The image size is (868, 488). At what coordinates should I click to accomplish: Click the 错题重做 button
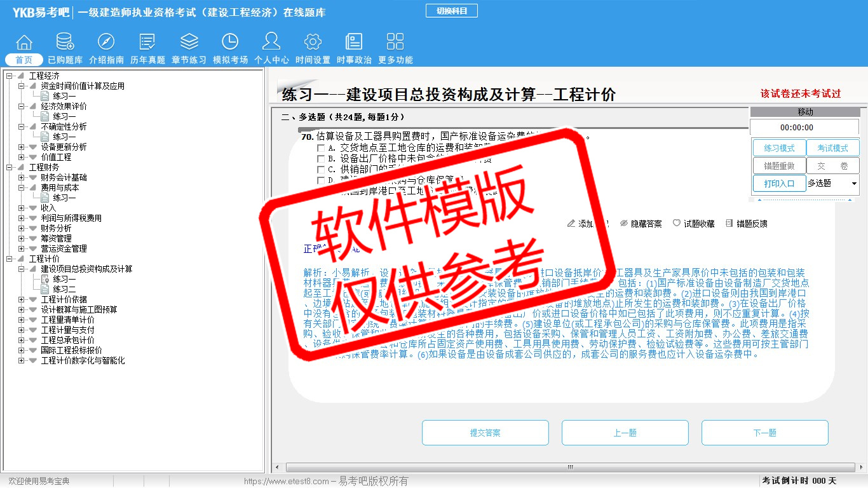pyautogui.click(x=780, y=166)
